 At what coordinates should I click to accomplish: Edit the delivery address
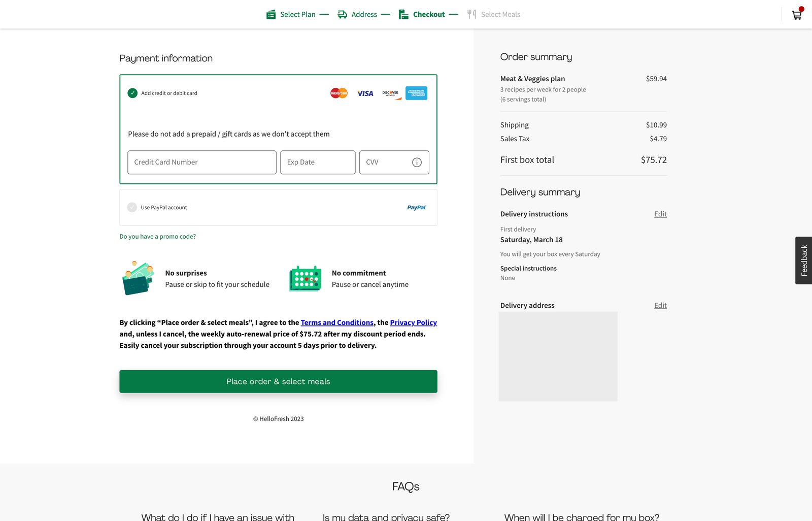point(660,306)
